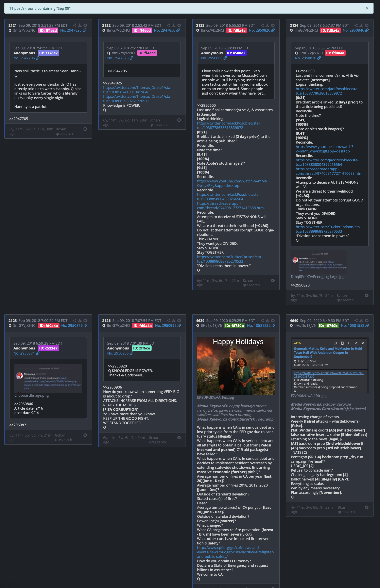Viewport: 380px width, 588px height.
Task: Open post number link No. 2947850
Action: pyautogui.click(x=165, y=30)
